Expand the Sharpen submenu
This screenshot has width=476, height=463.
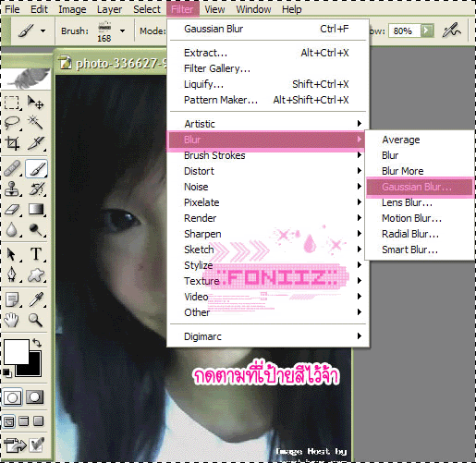tap(267, 234)
